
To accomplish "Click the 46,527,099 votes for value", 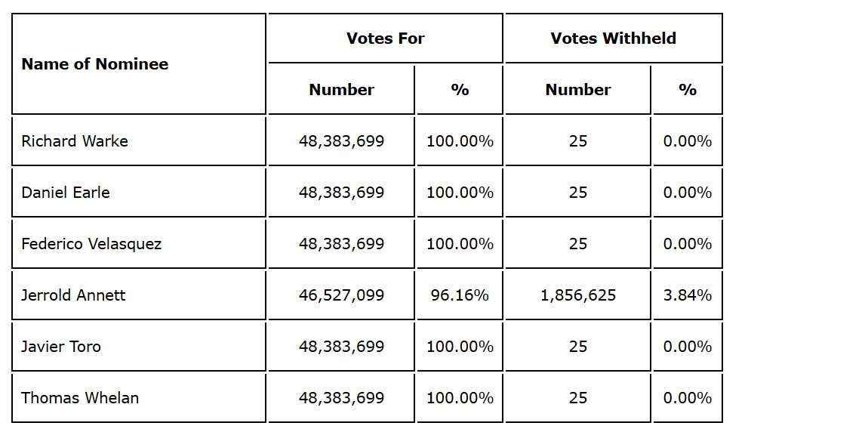I will click(x=341, y=295).
